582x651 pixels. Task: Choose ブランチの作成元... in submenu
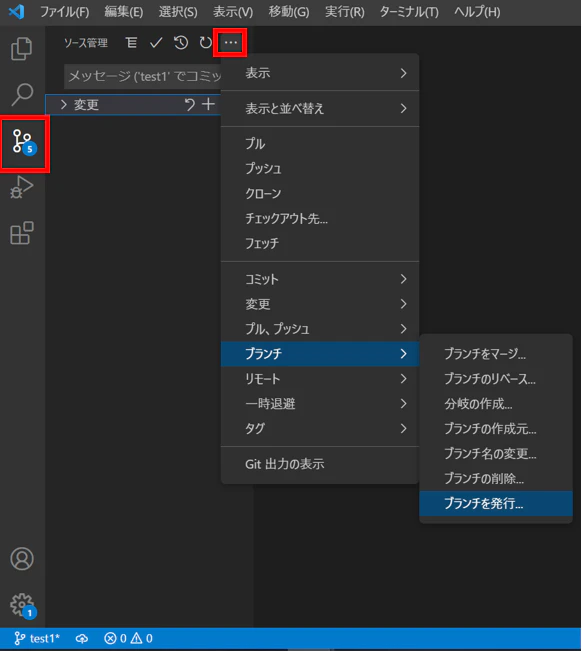coord(496,428)
